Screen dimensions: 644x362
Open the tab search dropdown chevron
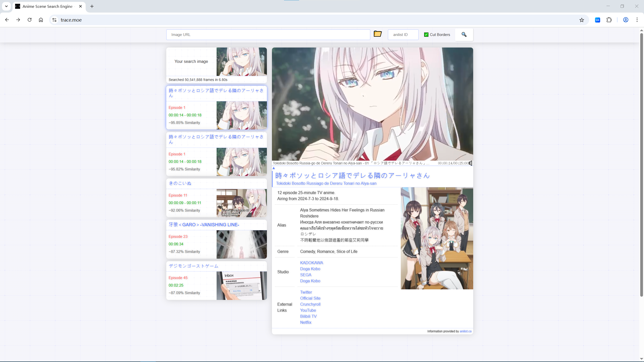(6, 6)
